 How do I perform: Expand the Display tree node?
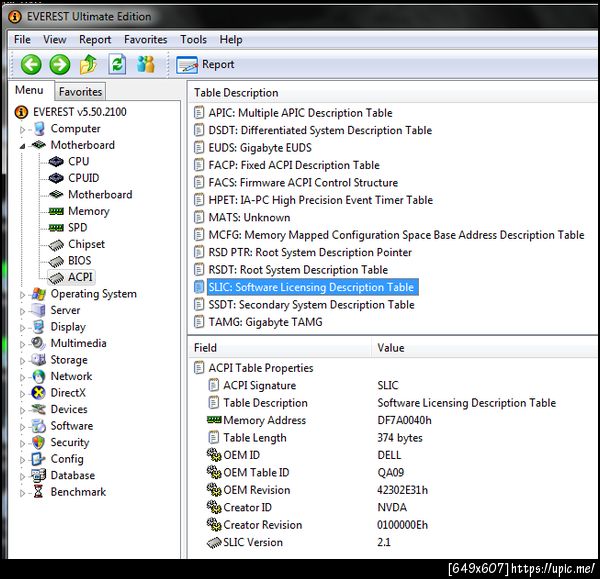tap(22, 328)
